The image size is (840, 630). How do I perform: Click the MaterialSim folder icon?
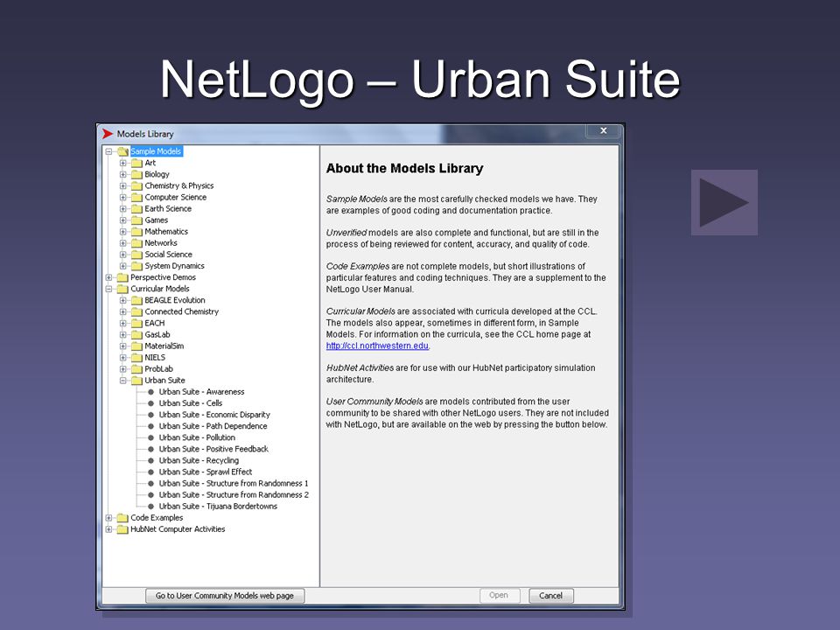[136, 346]
